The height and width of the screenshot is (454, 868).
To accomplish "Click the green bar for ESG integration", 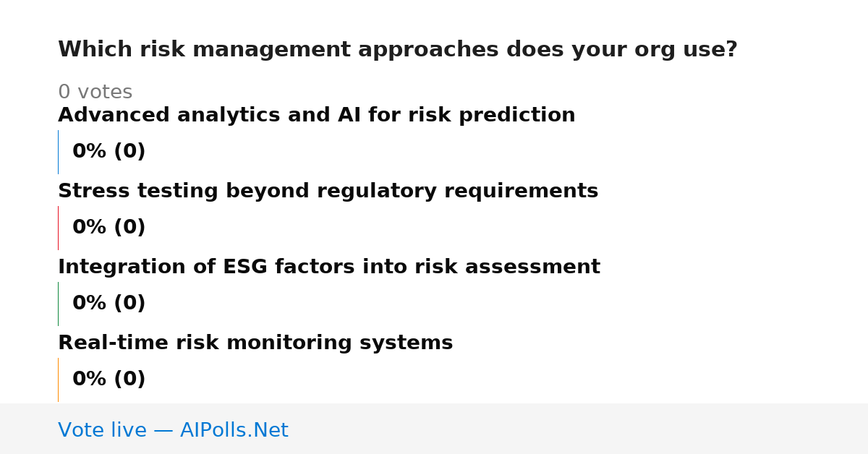I will [58, 304].
